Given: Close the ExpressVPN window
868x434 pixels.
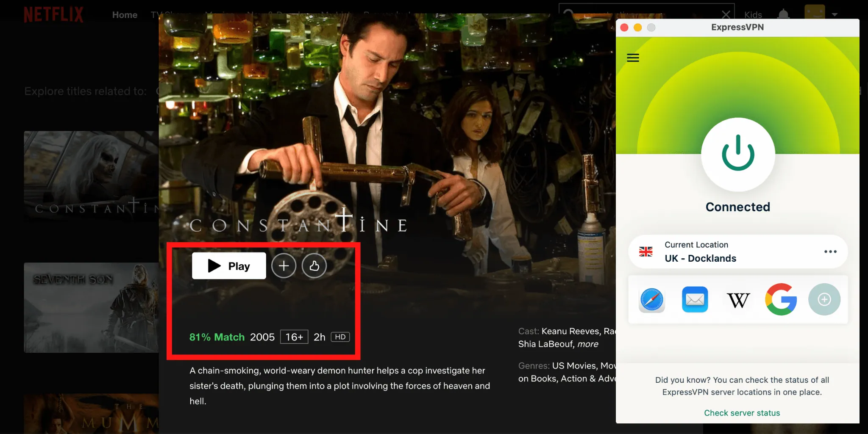Looking at the screenshot, I should (x=624, y=28).
